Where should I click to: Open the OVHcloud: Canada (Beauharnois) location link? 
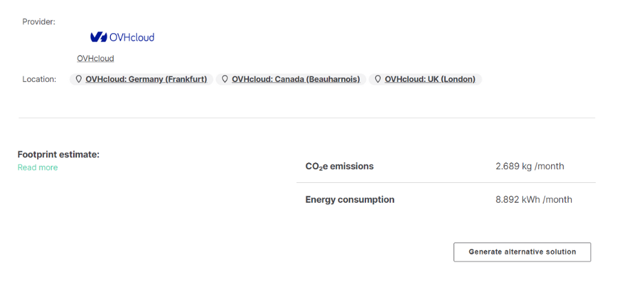(x=296, y=79)
